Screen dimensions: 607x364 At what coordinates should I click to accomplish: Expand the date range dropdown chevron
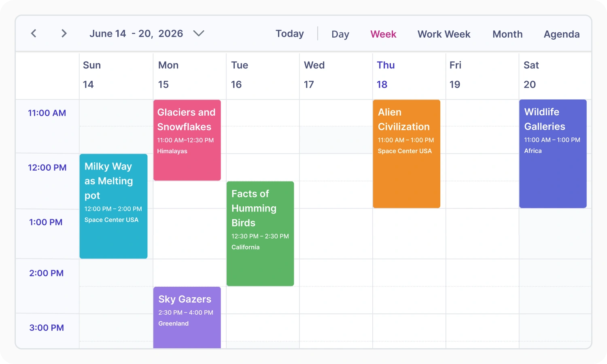[198, 34]
